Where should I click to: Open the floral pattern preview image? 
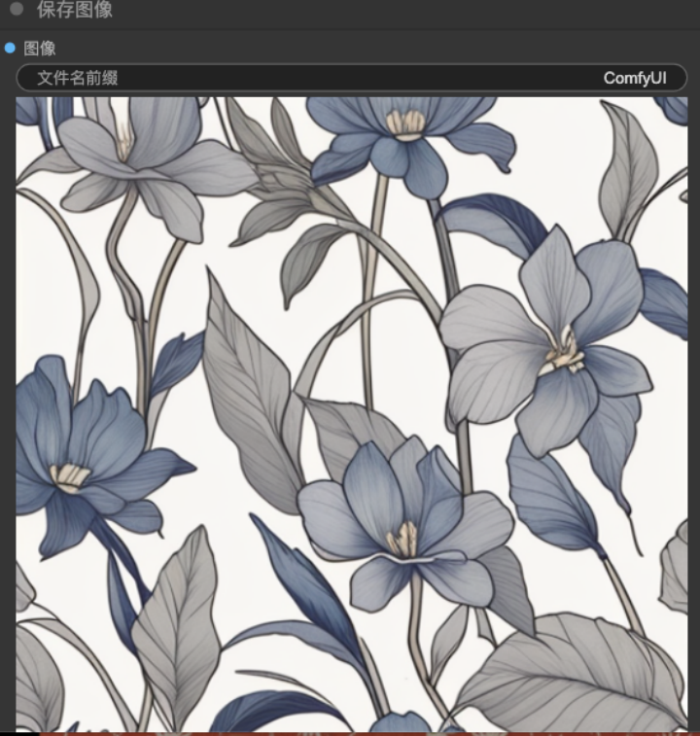coord(352,414)
